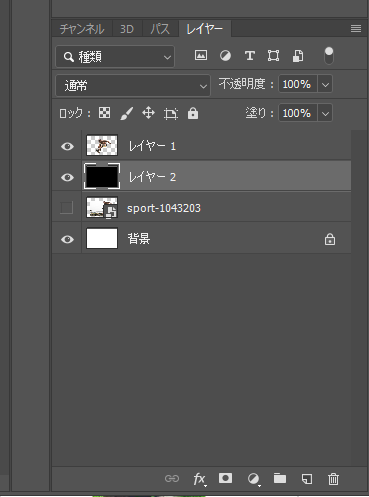Image resolution: width=369 pixels, height=497 pixels.
Task: Click the 不透明度 100% value field
Action: pyautogui.click(x=298, y=84)
